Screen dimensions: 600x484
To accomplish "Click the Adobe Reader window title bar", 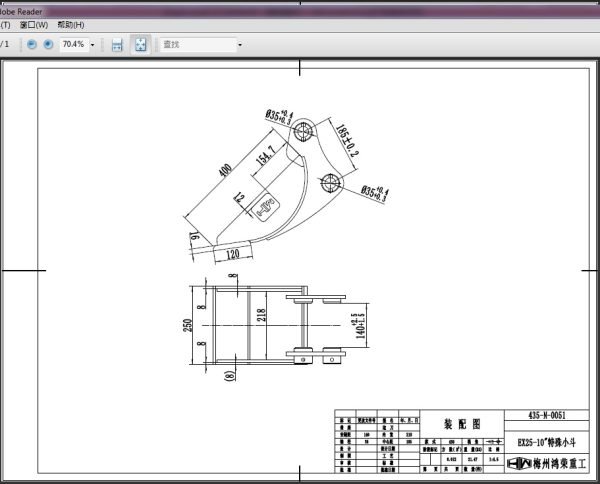I will tap(300, 6).
